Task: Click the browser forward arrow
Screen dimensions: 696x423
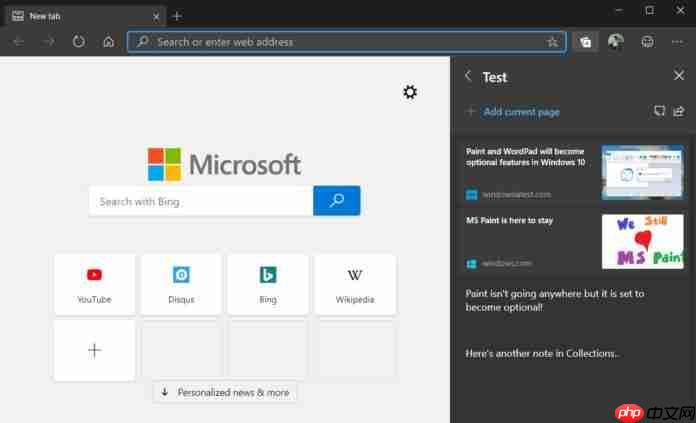Action: tap(49, 42)
